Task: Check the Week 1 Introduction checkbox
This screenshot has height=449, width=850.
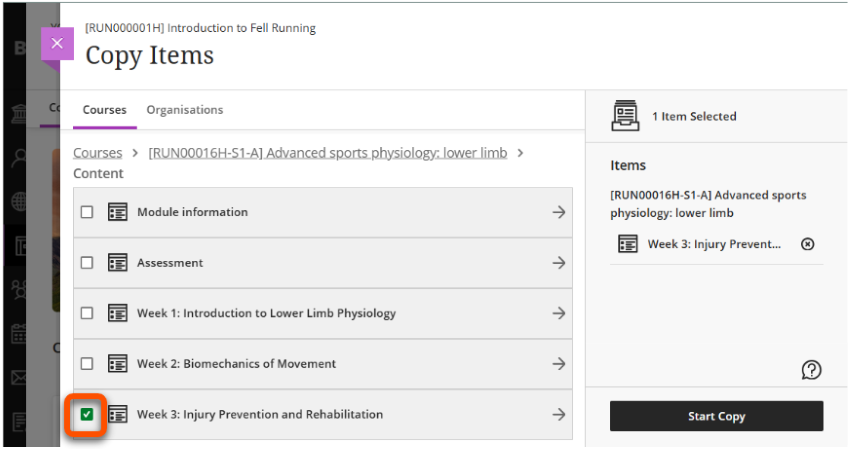Action: click(x=87, y=313)
